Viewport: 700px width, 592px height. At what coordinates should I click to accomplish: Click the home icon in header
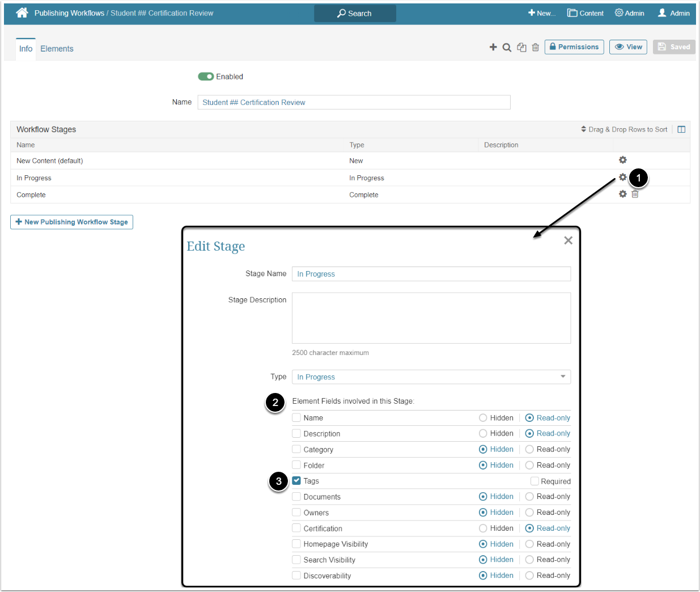coord(22,13)
